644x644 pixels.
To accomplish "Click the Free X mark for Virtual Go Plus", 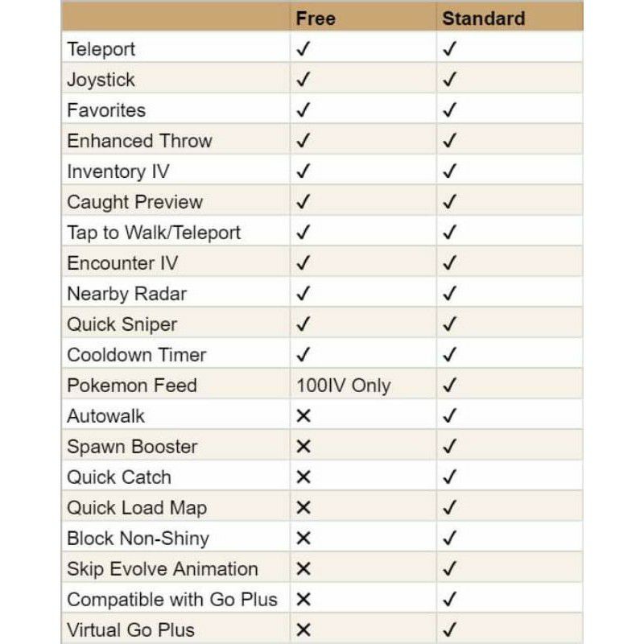I will coord(303,630).
